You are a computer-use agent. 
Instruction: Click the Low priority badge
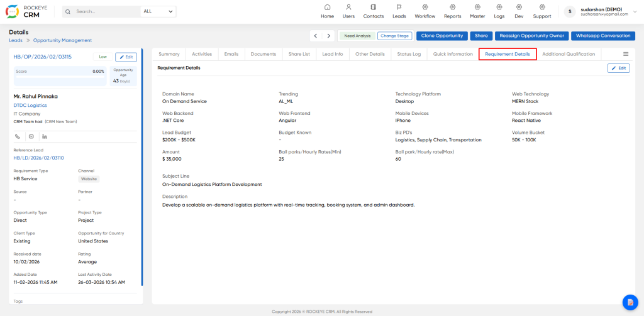pos(103,57)
